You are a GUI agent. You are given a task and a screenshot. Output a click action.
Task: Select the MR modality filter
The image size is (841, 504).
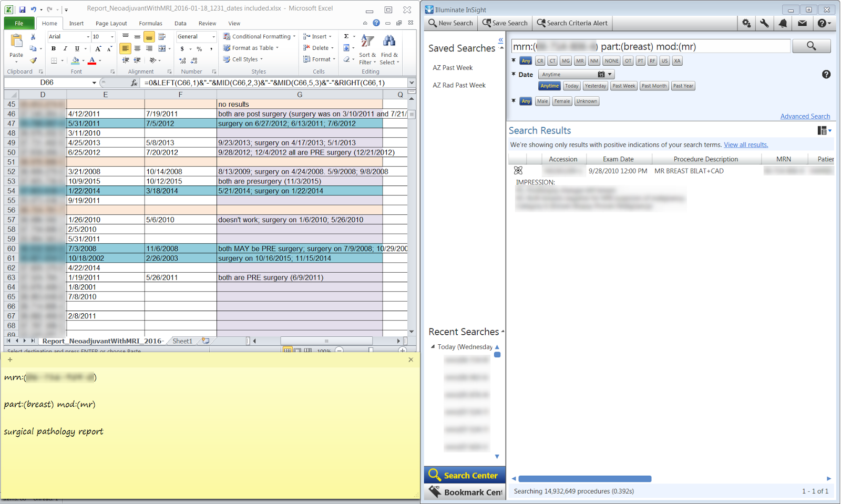580,61
